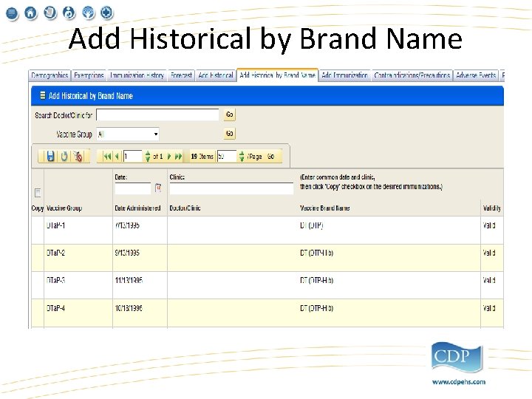Click the common Date input field
The height and width of the screenshot is (399, 532).
133,188
